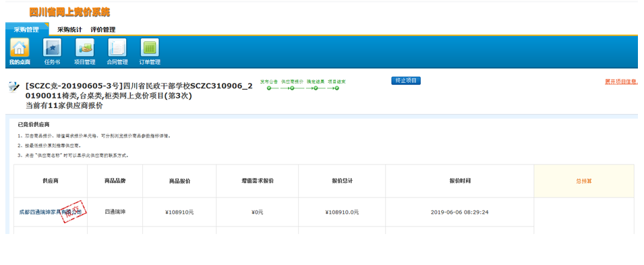Click the 总预算 column header
644x265 pixels.
click(x=584, y=181)
